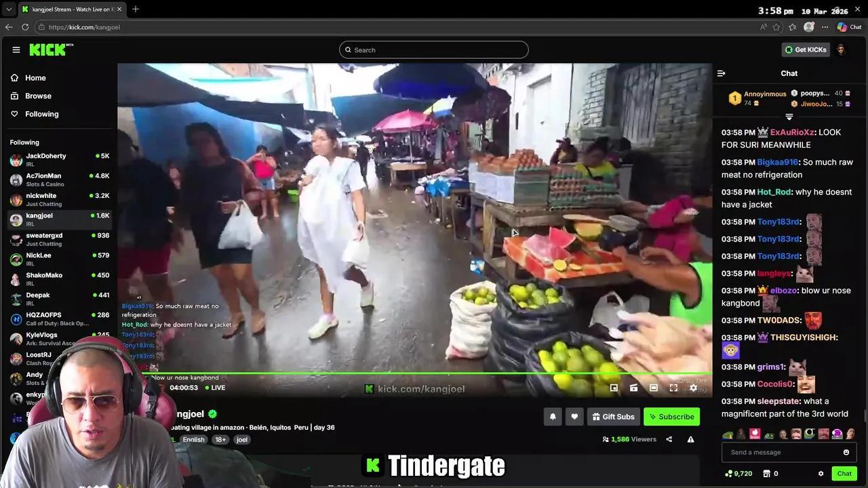Jump to LIVE in the player

[214, 388]
